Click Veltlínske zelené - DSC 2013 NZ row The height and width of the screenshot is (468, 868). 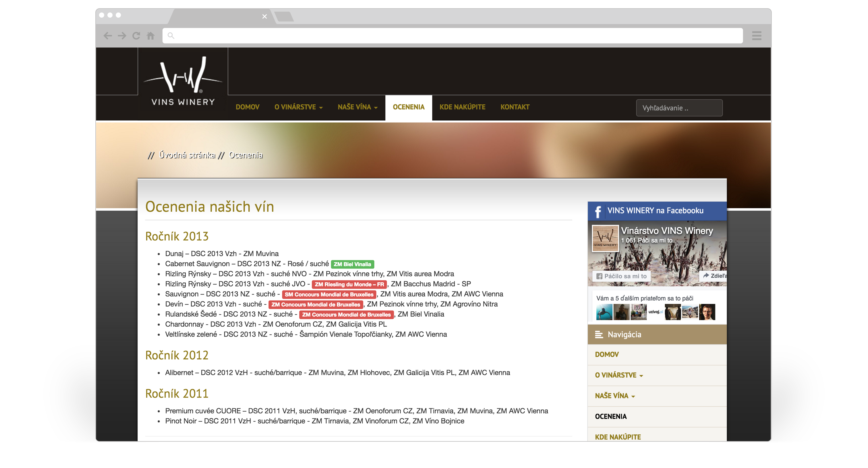[x=306, y=334]
